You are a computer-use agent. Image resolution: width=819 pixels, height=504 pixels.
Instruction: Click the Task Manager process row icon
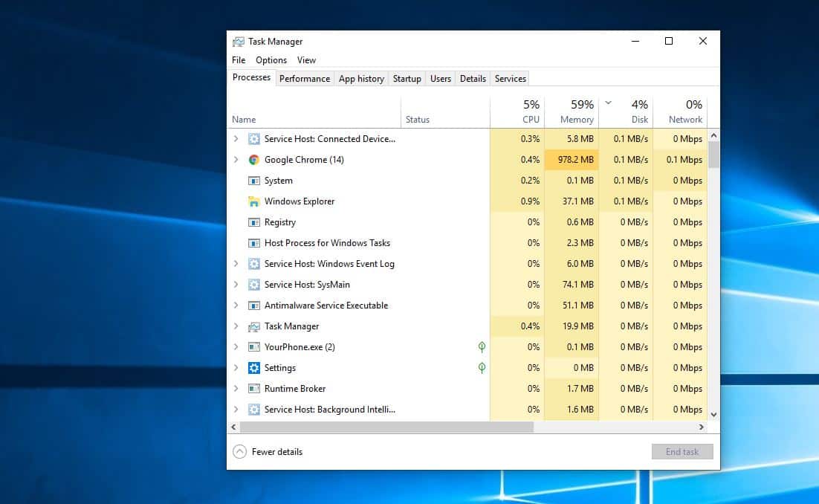(x=254, y=326)
